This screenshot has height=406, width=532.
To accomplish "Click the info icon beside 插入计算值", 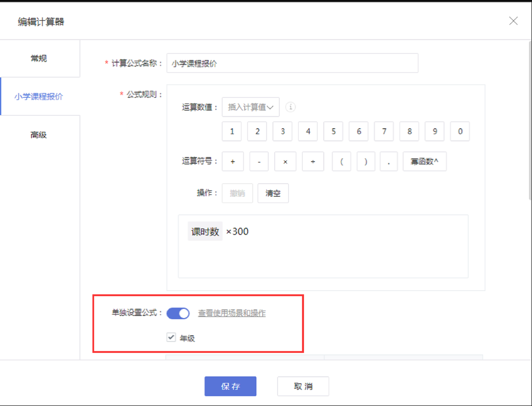I will (291, 107).
